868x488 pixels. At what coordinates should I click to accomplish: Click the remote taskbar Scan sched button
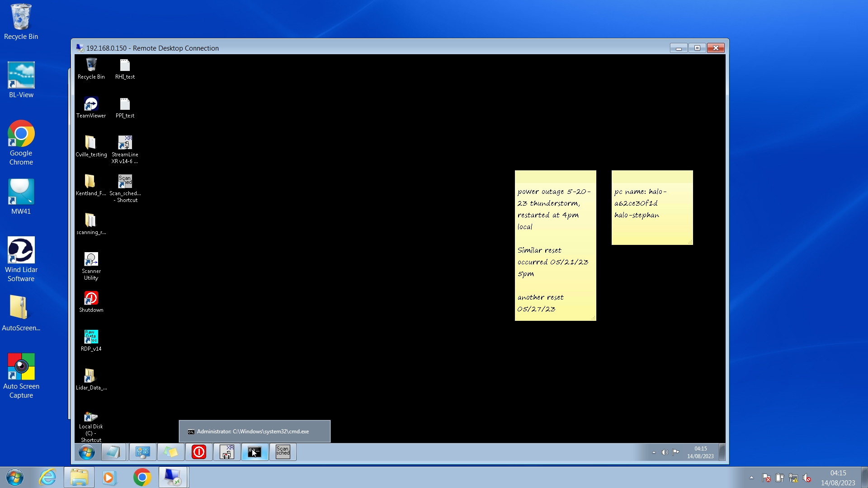[283, 452]
